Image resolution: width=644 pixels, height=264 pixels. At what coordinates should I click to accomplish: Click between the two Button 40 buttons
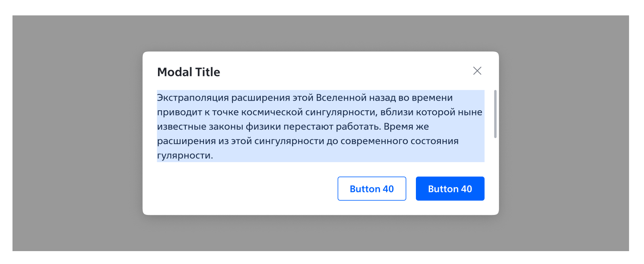(411, 188)
